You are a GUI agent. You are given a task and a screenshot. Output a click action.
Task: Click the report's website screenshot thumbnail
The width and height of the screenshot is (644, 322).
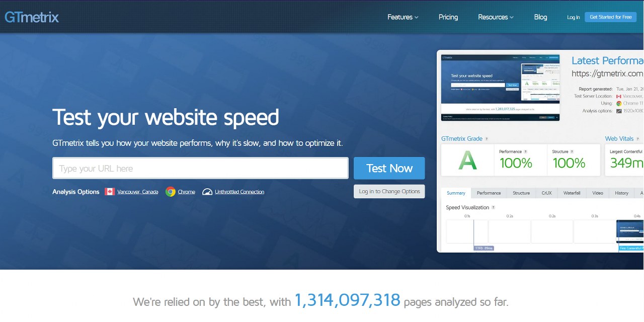[x=501, y=88]
